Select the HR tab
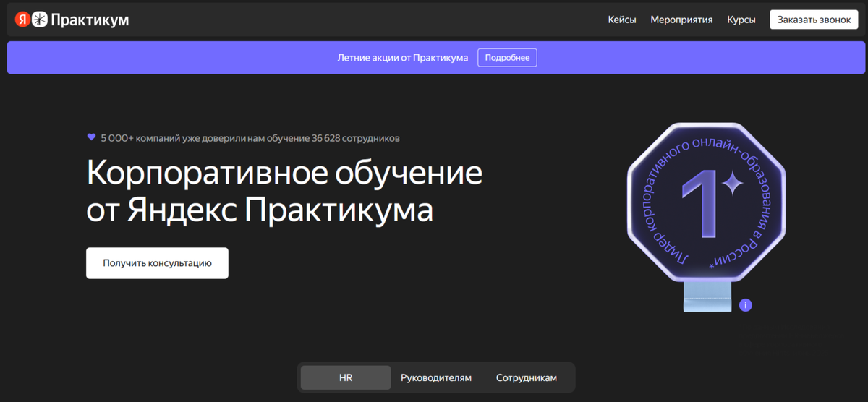The width and height of the screenshot is (868, 402). click(x=346, y=377)
